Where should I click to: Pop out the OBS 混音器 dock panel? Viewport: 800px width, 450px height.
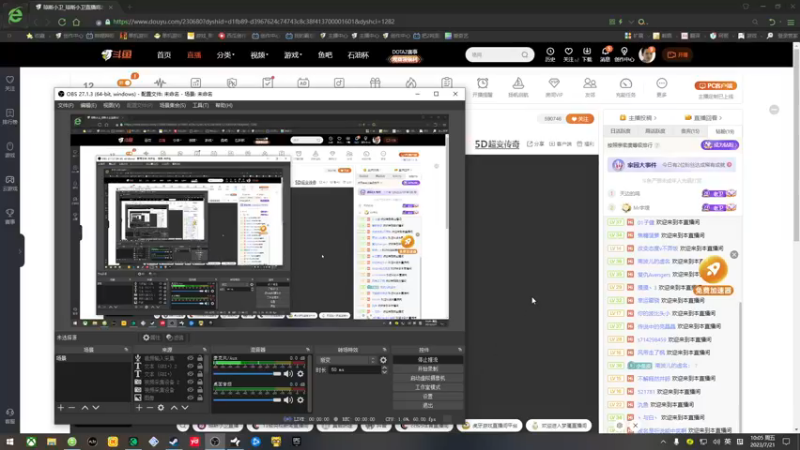308,350
